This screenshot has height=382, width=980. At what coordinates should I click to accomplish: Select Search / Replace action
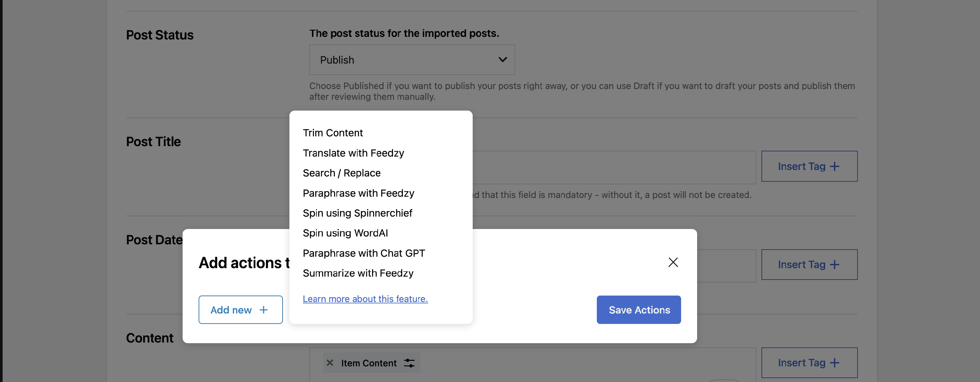coord(341,173)
